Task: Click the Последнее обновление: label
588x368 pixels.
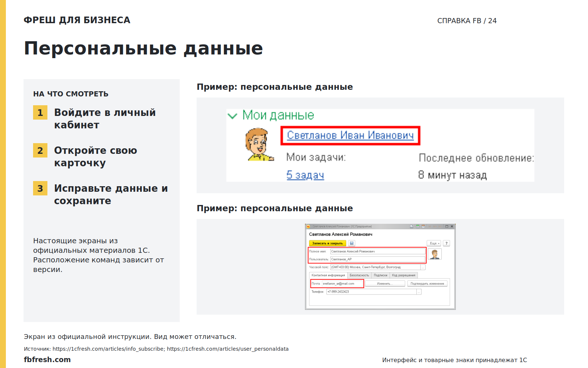Action: coord(476,158)
